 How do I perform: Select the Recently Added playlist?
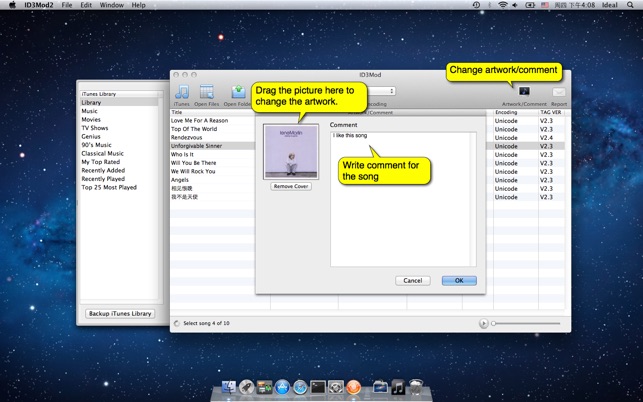(x=119, y=171)
